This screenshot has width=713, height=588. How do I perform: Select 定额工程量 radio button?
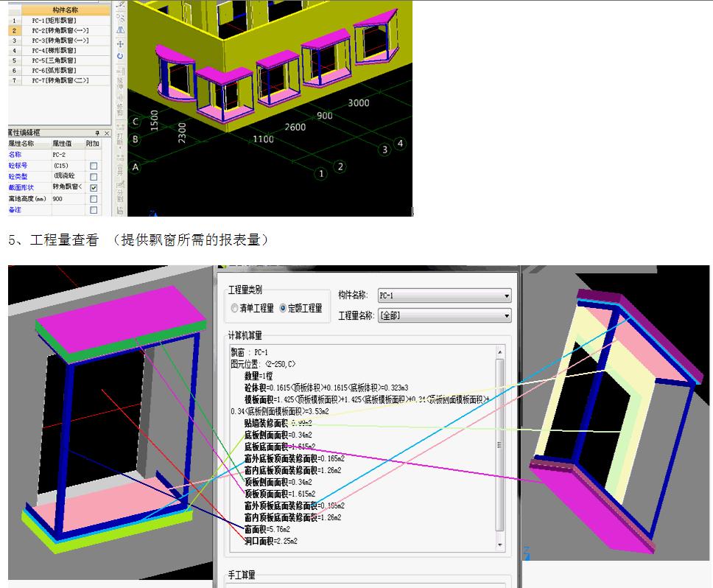click(301, 308)
